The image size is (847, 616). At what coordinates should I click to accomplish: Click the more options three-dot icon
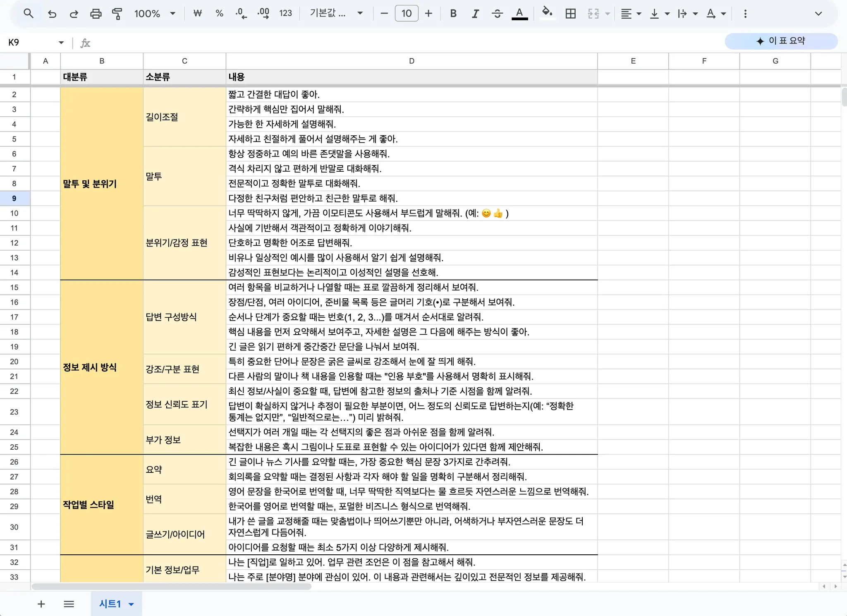coord(745,14)
